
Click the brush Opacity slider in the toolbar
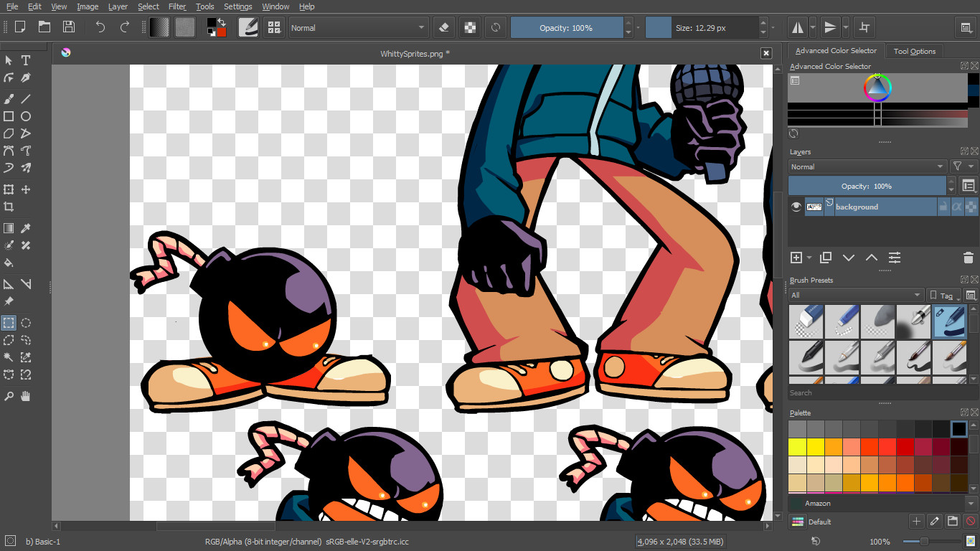click(x=567, y=28)
